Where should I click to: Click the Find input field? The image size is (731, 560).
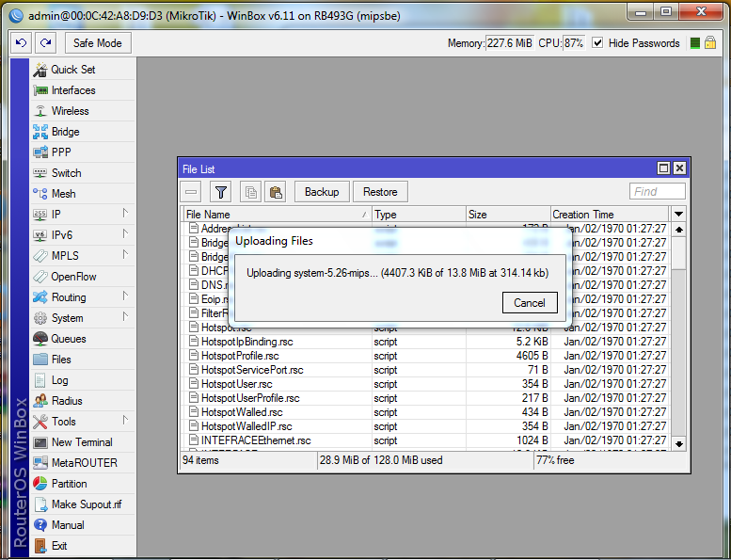pyautogui.click(x=658, y=191)
